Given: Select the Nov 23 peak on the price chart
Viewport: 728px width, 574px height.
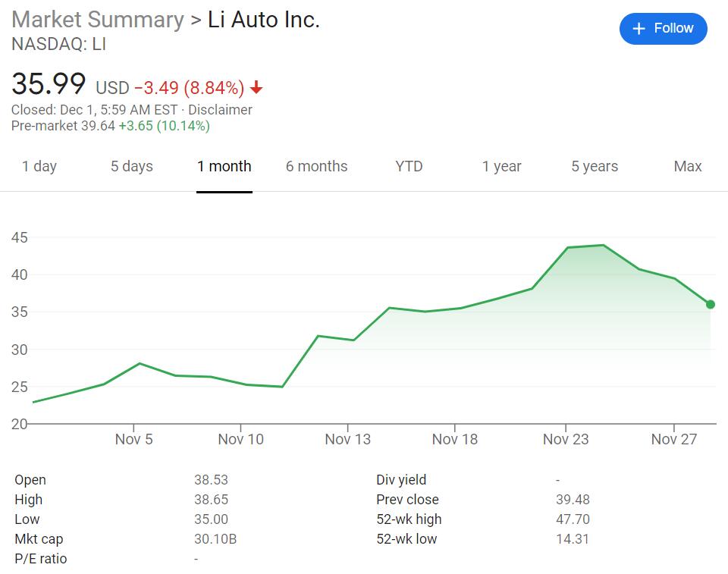Looking at the screenshot, I should tap(566, 246).
